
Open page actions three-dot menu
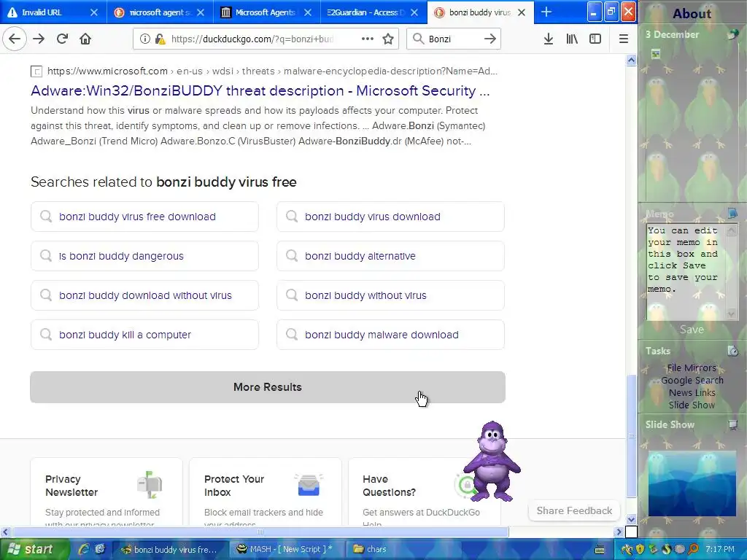(368, 39)
